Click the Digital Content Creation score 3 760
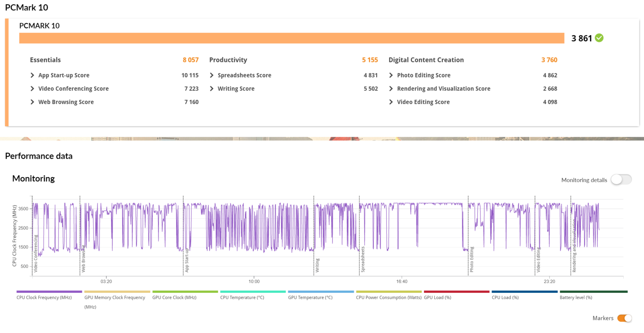 coord(549,60)
